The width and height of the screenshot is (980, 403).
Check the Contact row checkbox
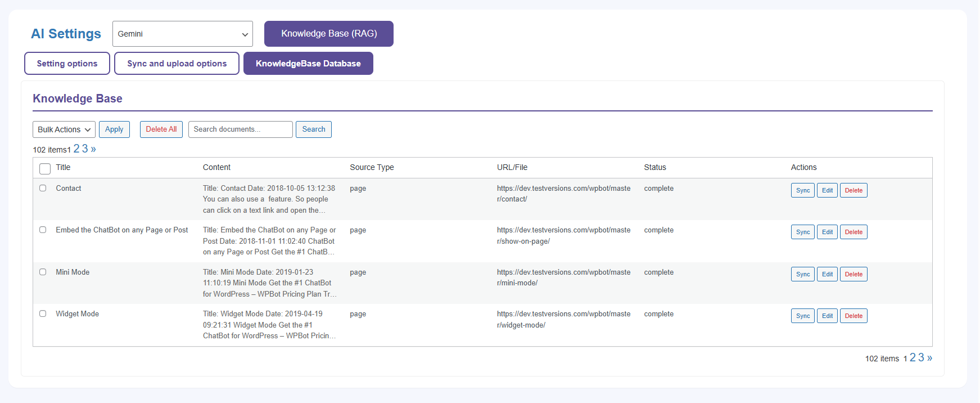[43, 188]
